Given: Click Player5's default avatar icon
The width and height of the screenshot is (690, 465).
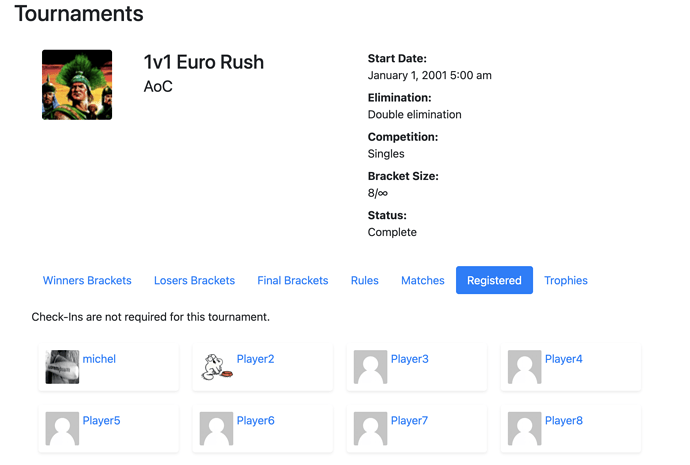Looking at the screenshot, I should tap(62, 428).
